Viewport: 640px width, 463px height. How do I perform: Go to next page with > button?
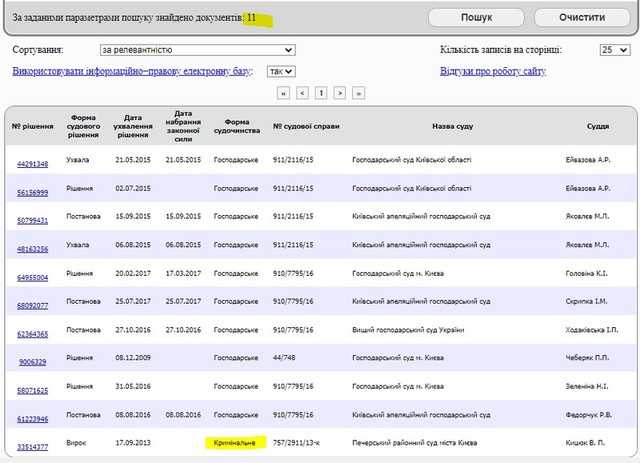click(x=340, y=93)
